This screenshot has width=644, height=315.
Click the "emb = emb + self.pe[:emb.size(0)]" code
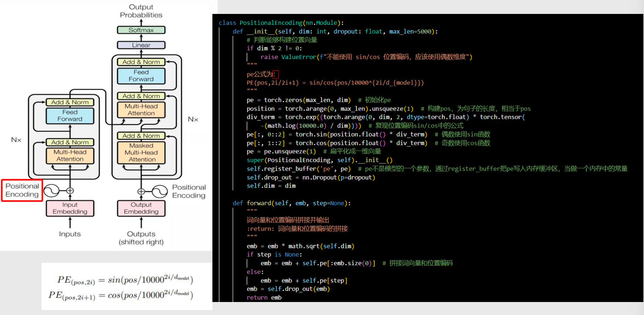point(318,263)
